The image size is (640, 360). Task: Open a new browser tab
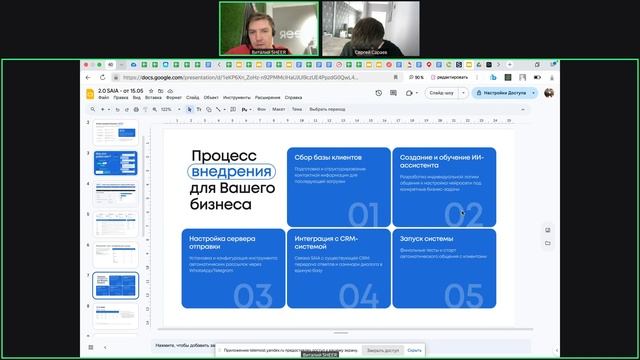point(509,65)
